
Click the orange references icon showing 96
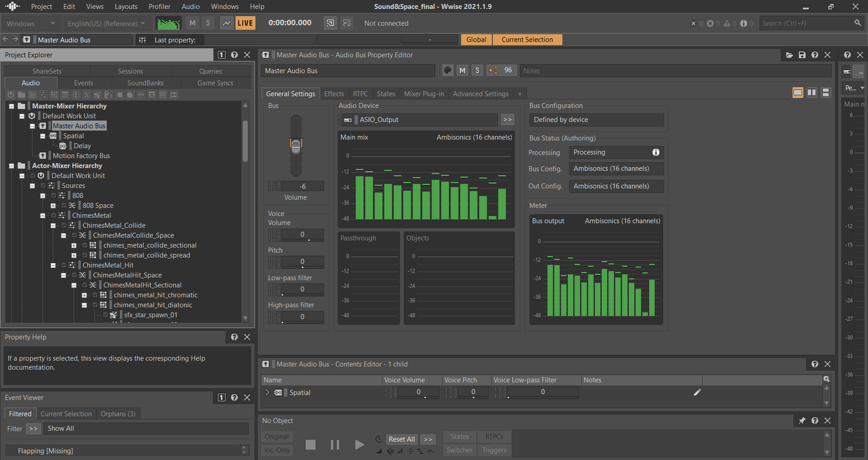pyautogui.click(x=501, y=70)
